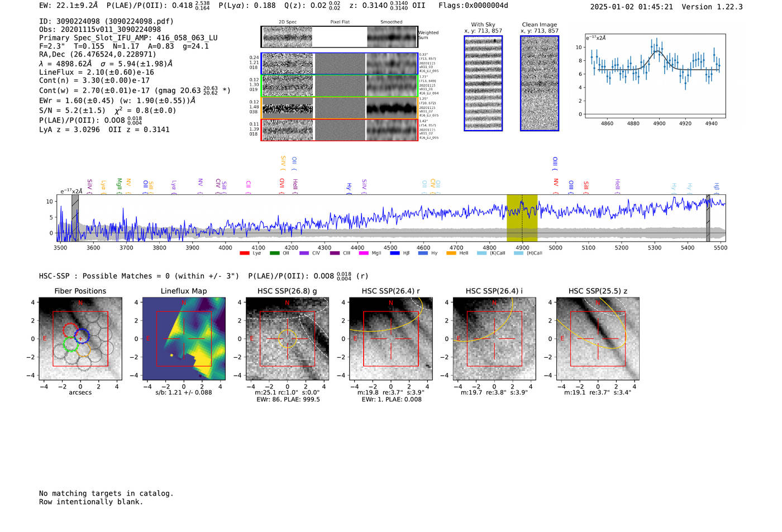The height and width of the screenshot is (532, 782).
Task: Click the green fiber circle in Fiber Positions
Action: [70, 343]
